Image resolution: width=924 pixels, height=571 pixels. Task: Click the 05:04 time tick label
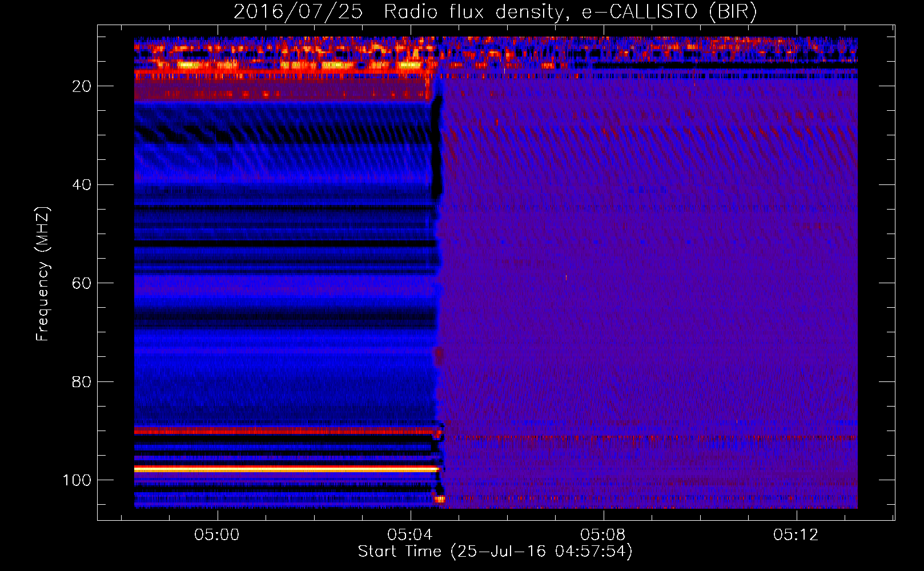[x=410, y=535]
